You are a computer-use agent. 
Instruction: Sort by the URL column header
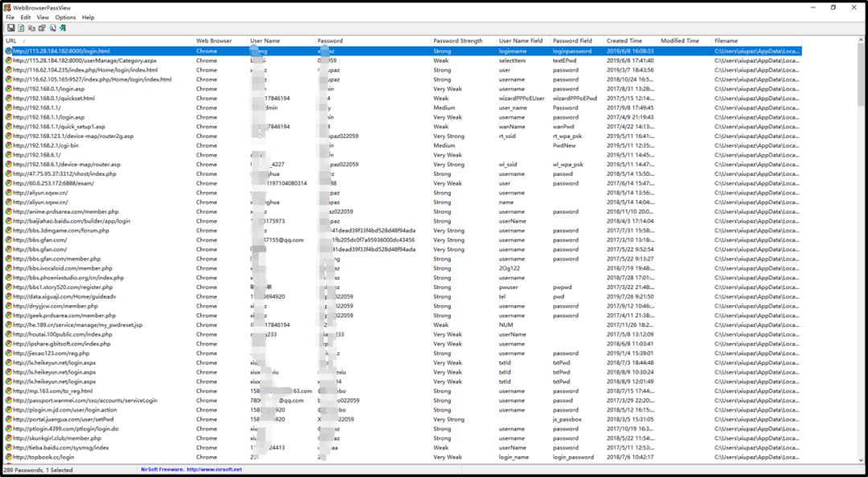point(98,40)
